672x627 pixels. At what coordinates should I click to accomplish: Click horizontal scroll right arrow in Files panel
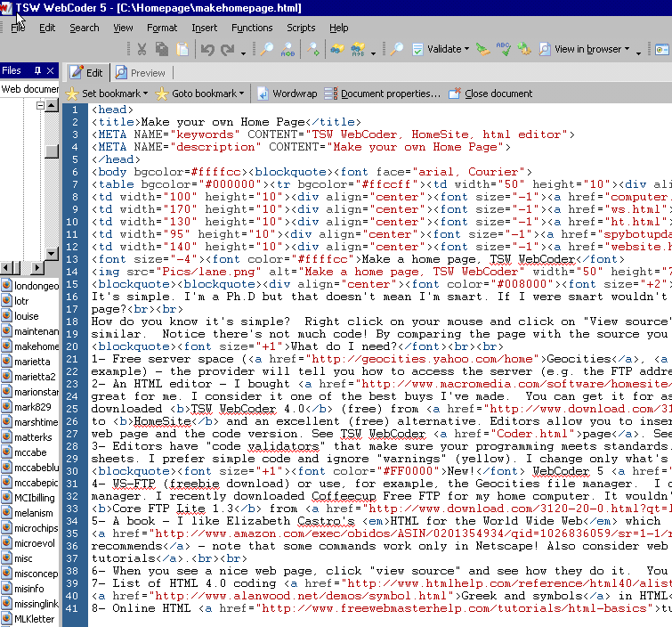click(37, 268)
